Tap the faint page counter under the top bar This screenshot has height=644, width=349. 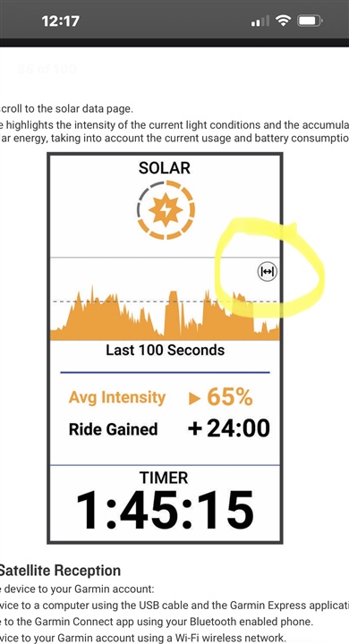(x=47, y=69)
